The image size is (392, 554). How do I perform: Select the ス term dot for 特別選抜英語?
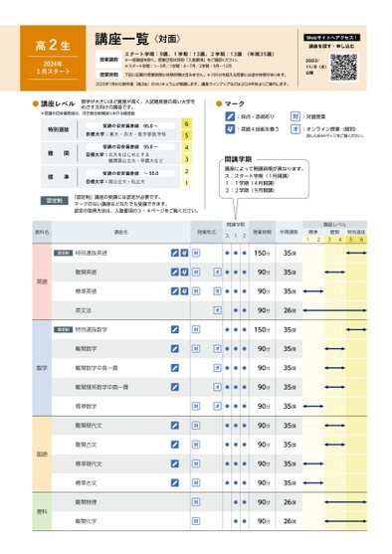pyautogui.click(x=227, y=253)
